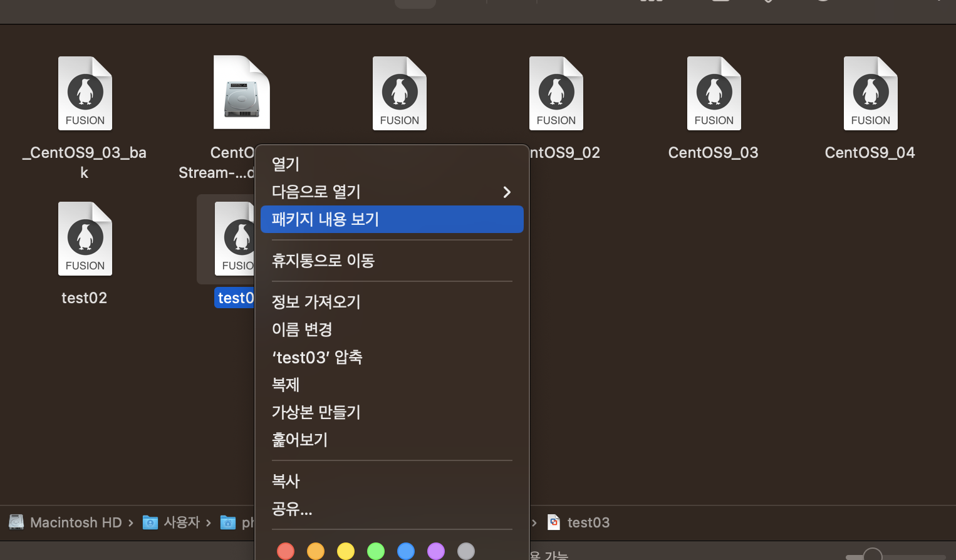Apply the green color tag
Screen dimensions: 956x560
376,551
